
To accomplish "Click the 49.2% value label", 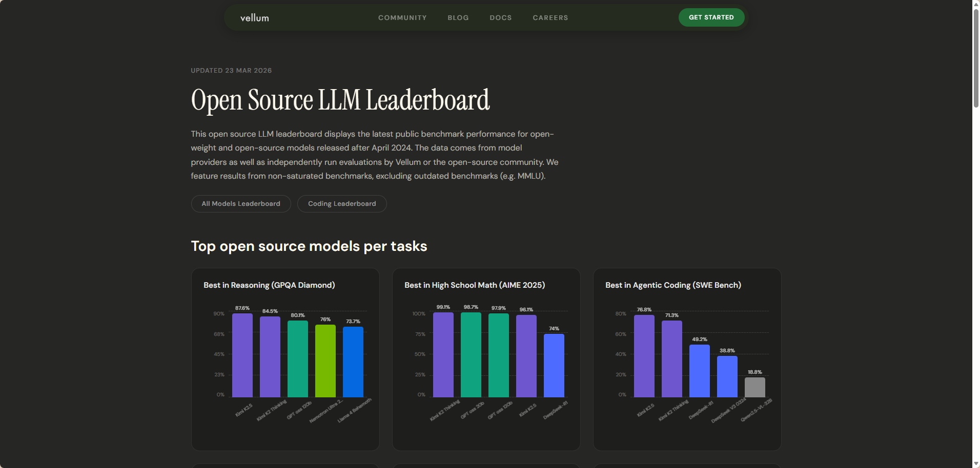I will tap(700, 339).
